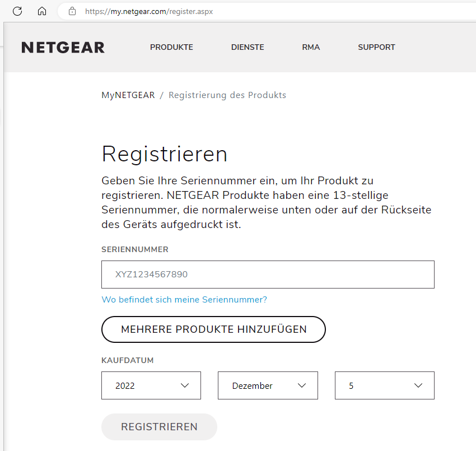
Task: Click the chevron of the day selector
Action: click(x=418, y=385)
